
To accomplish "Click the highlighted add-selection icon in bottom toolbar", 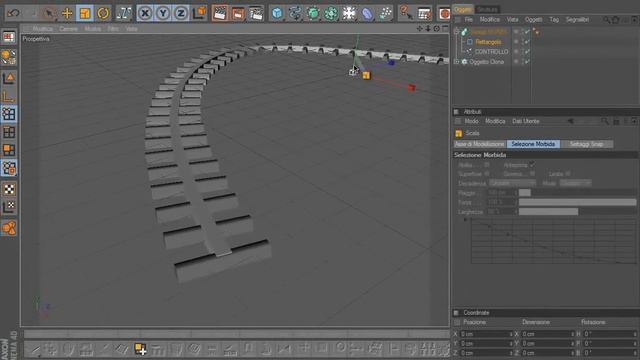I will click(x=140, y=349).
